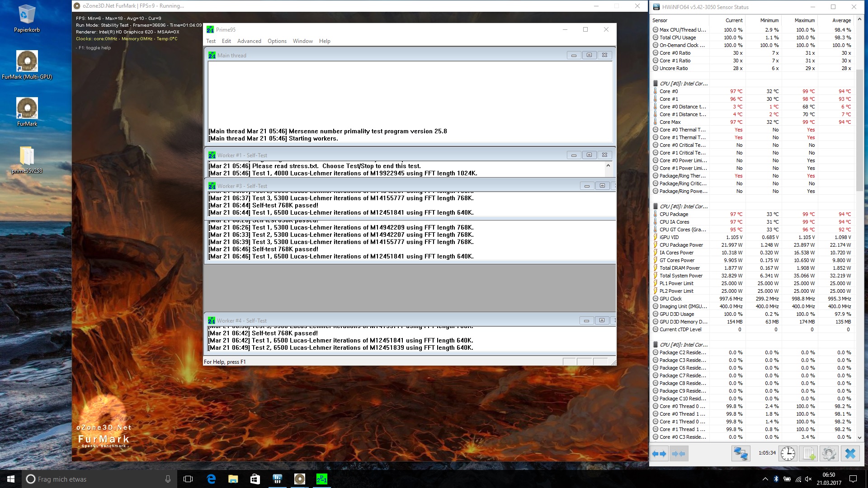Open the Options menu in Prime95
This screenshot has width=868, height=488.
click(x=277, y=41)
